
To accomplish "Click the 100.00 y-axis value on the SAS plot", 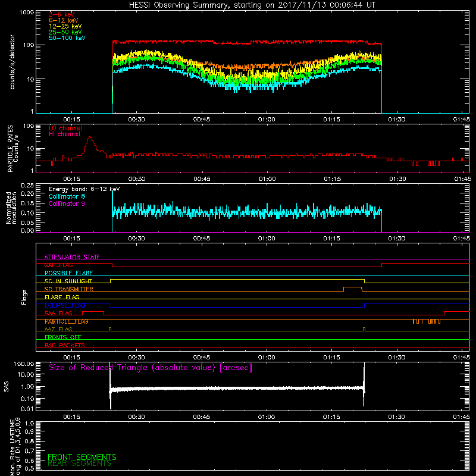I will pyautogui.click(x=24, y=364).
